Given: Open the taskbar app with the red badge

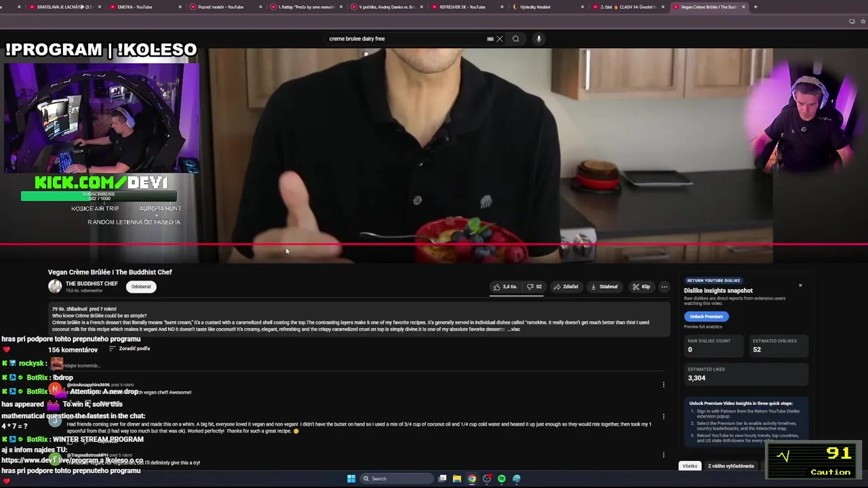Looking at the screenshot, I should 487,479.
